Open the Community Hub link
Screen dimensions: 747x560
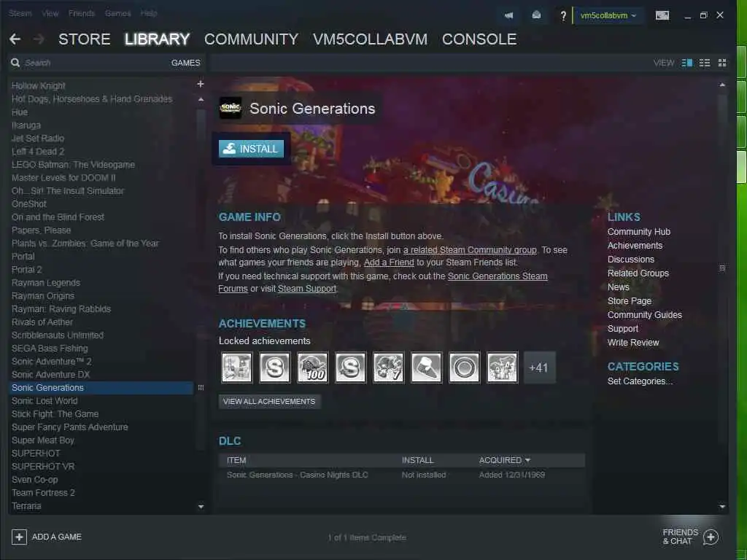tap(639, 231)
